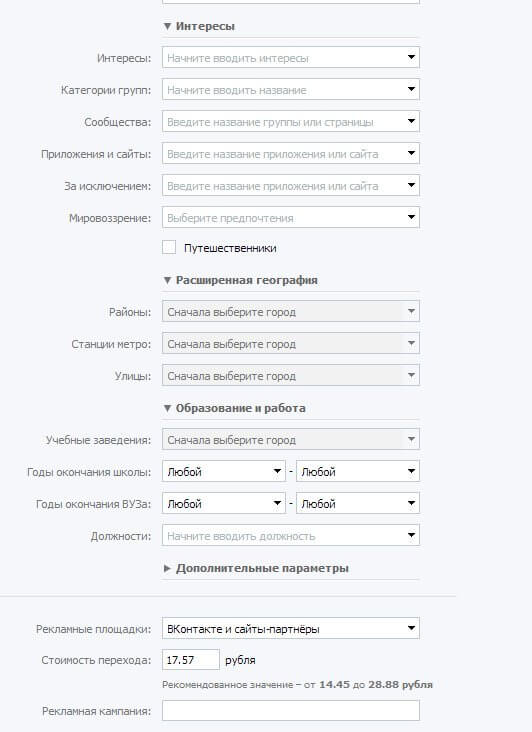Open the Категории групп dropdown arrow
The image size is (532, 732).
tap(411, 89)
